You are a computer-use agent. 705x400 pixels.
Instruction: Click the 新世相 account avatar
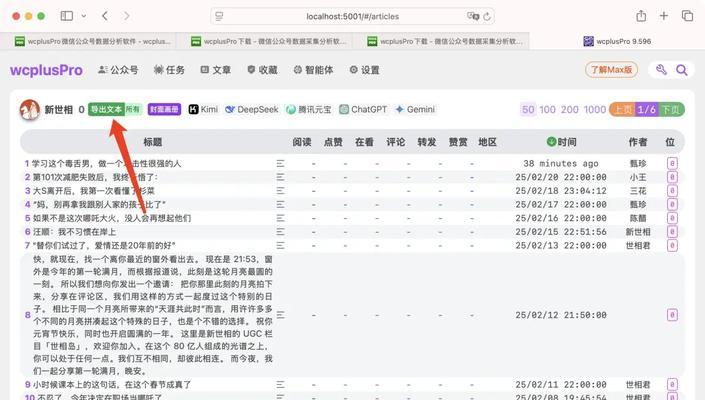[x=30, y=110]
